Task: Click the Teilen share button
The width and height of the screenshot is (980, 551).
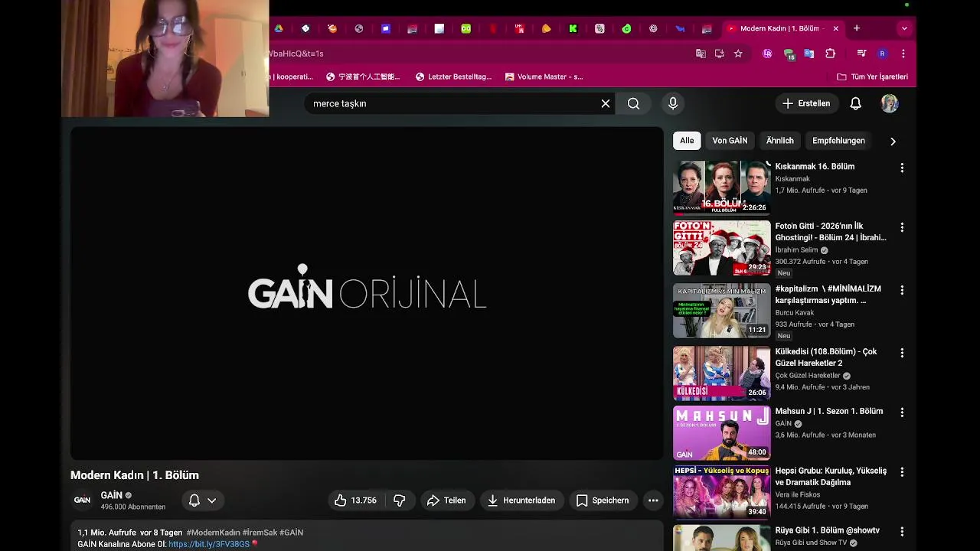Action: (x=446, y=500)
